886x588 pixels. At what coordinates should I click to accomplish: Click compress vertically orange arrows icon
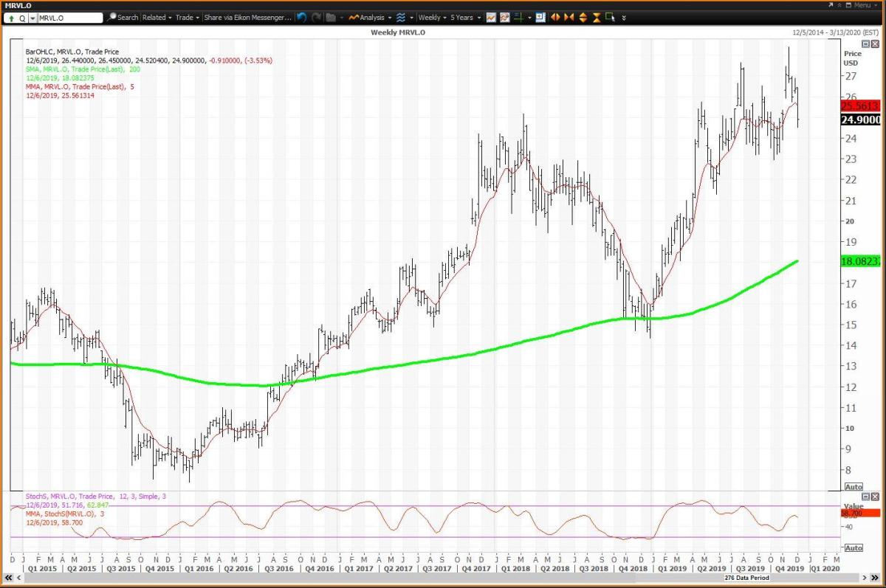pyautogui.click(x=597, y=17)
